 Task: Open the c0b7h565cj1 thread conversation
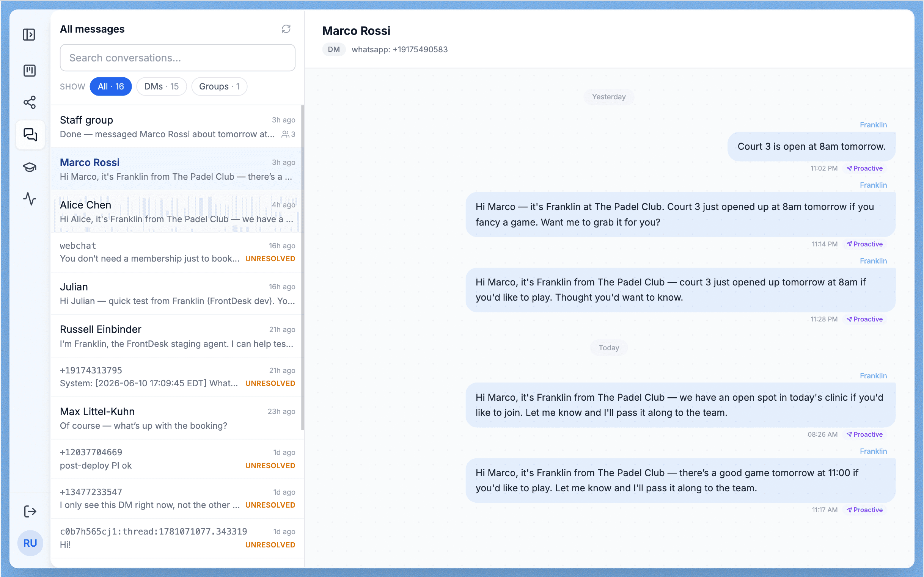pyautogui.click(x=176, y=538)
